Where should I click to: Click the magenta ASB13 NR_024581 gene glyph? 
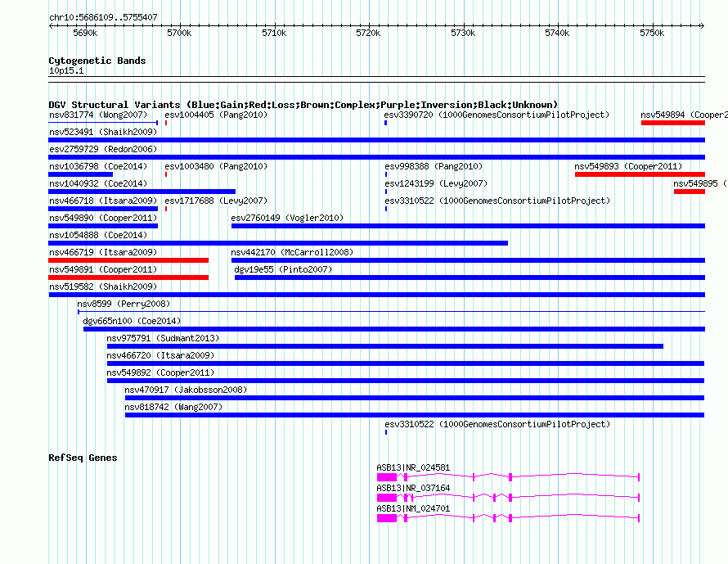[508, 477]
